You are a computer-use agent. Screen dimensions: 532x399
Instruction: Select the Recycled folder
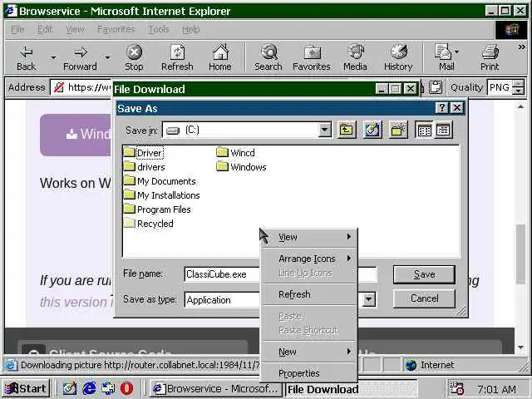[149, 224]
